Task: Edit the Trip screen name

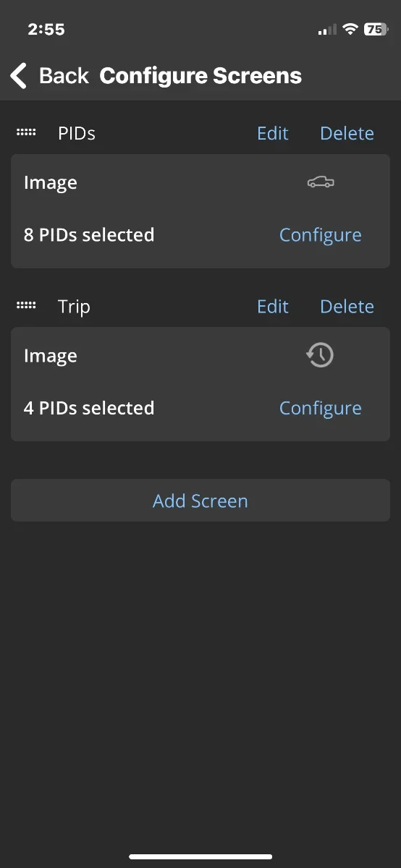Action: pyautogui.click(x=273, y=306)
